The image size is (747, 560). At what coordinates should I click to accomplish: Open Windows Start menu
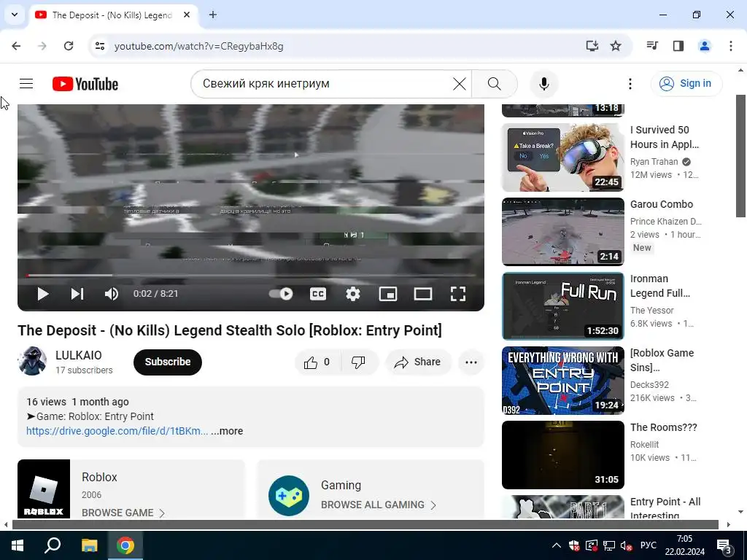[x=18, y=545]
